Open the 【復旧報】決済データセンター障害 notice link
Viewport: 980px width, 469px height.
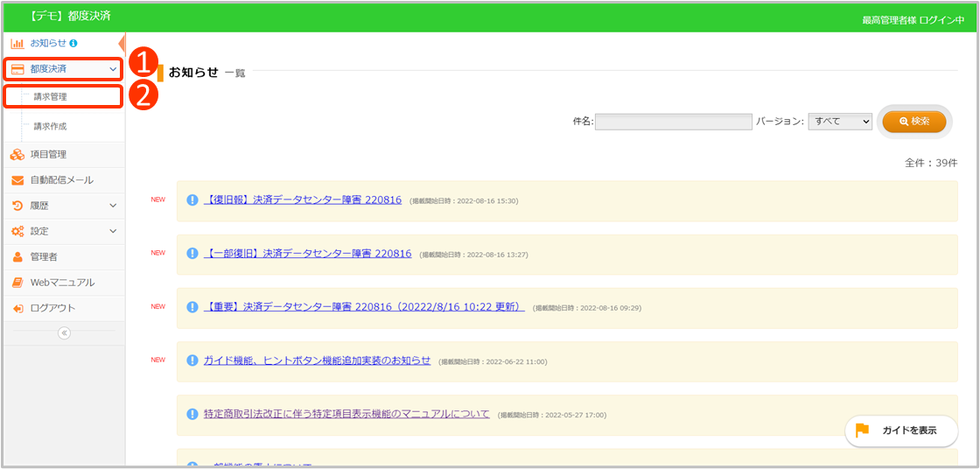(302, 199)
